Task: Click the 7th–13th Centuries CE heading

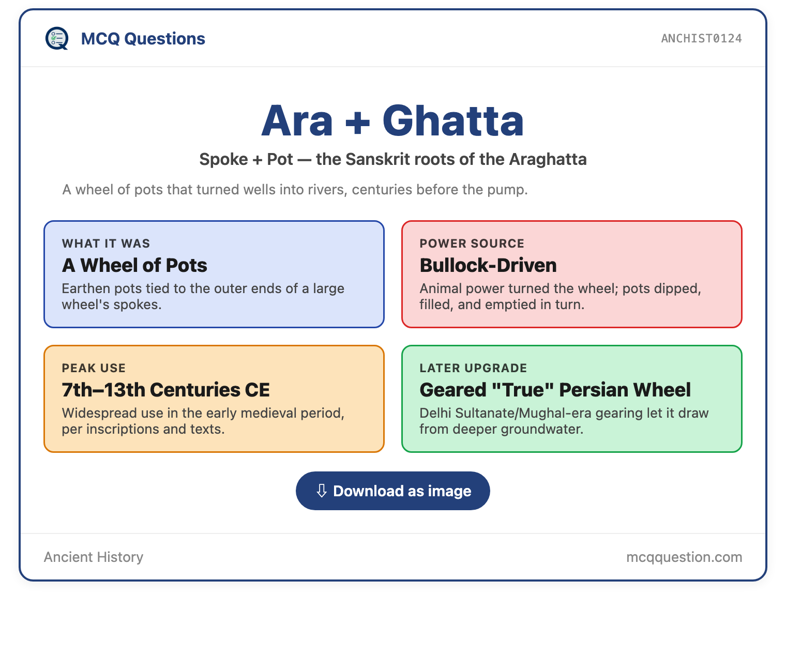Action: (165, 390)
